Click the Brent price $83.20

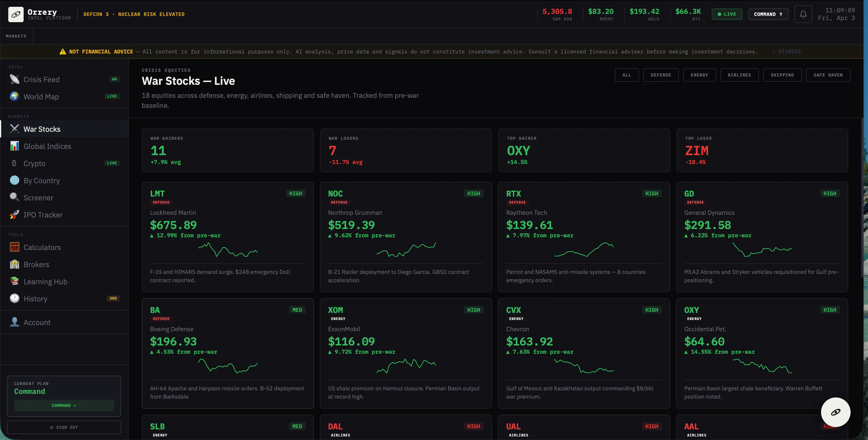click(x=601, y=12)
